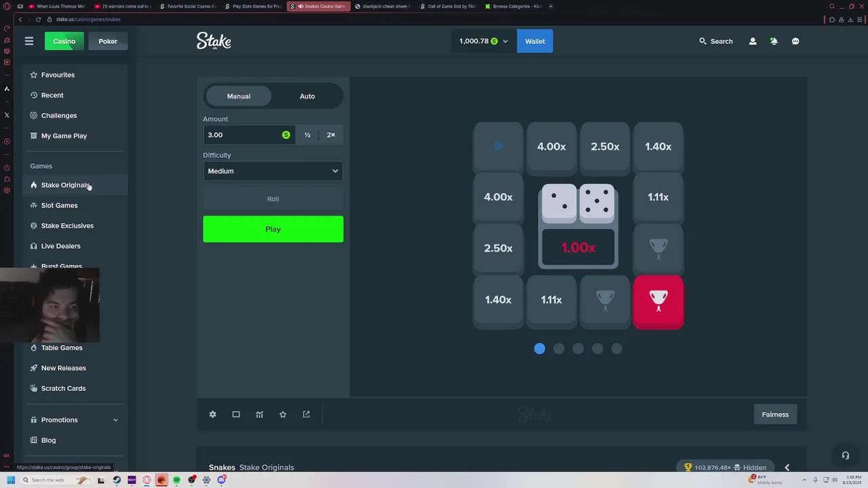Open the hamburger sidebar menu
Image resolution: width=868 pixels, height=488 pixels.
(29, 41)
